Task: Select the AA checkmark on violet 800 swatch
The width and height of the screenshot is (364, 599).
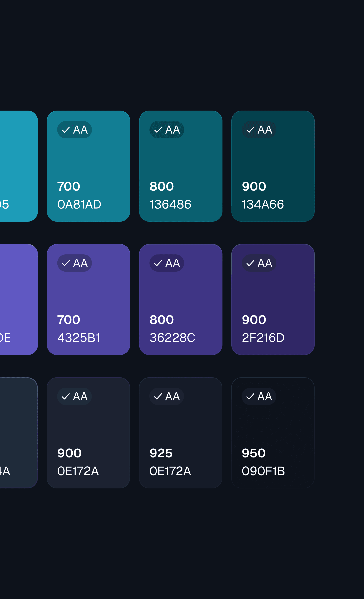Action: tap(167, 263)
